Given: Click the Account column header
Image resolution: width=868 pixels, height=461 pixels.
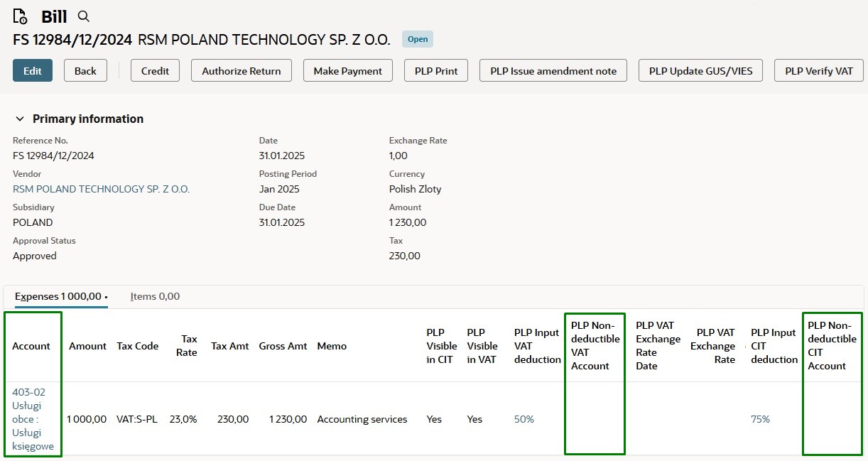Looking at the screenshot, I should (x=31, y=346).
